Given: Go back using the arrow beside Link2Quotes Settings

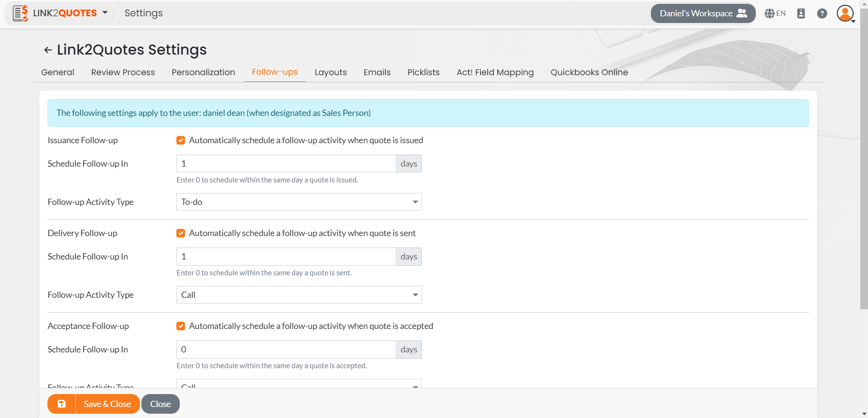Looking at the screenshot, I should click(48, 50).
